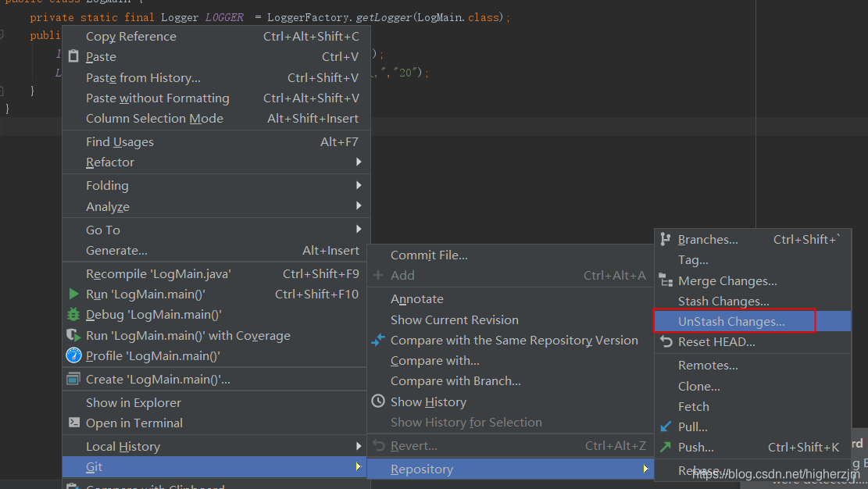Click the green Run arrow icon
Image resolution: width=868 pixels, height=489 pixels.
73,294
